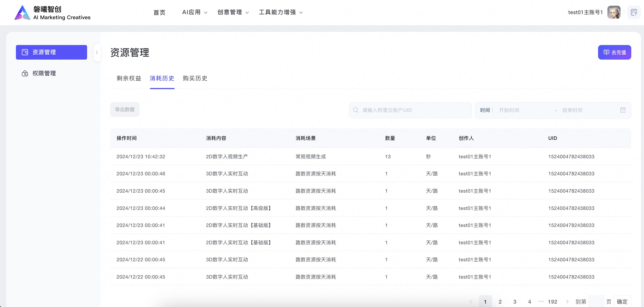Click the 2024/12/23 10:42:32 timestamp cell
The width and height of the screenshot is (644, 307).
point(141,156)
